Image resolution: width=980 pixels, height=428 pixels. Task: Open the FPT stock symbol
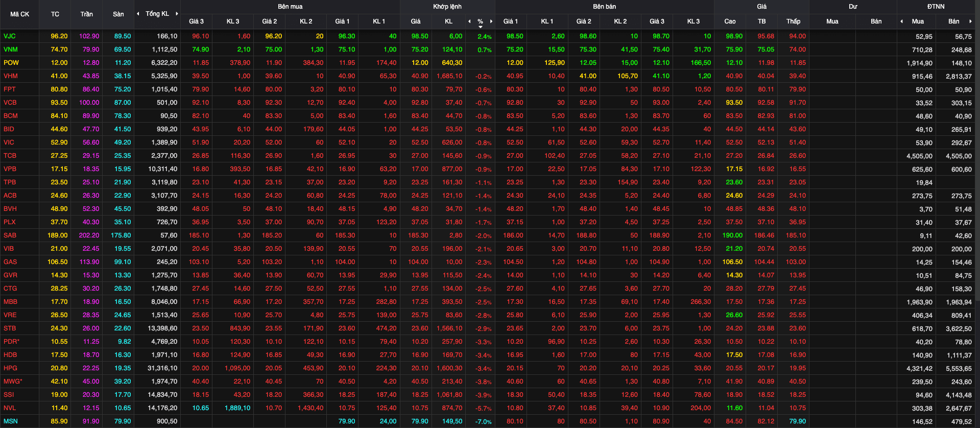tap(10, 89)
